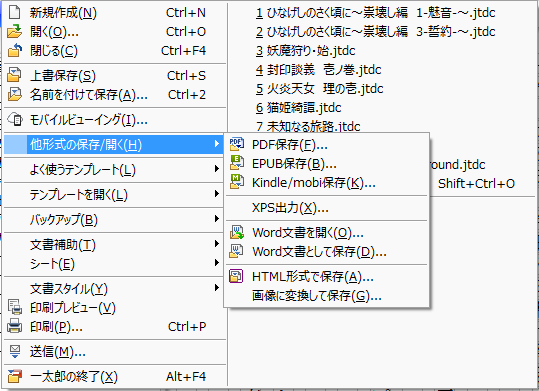Image resolution: width=539 pixels, height=391 pixels.
Task: Click the 名前を付けて保存 icon
Action: [x=14, y=94]
